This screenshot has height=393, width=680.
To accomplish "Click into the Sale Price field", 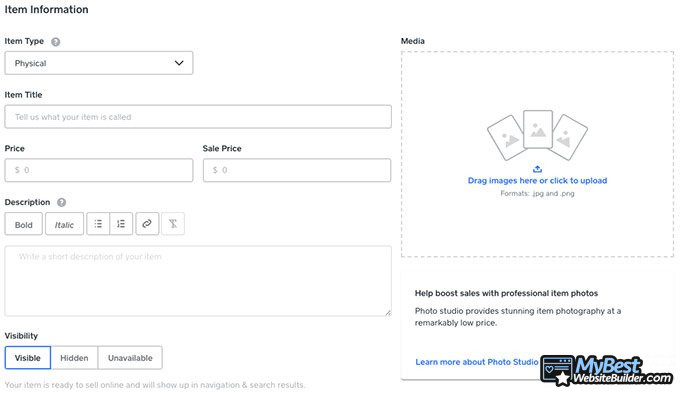I will pos(297,170).
